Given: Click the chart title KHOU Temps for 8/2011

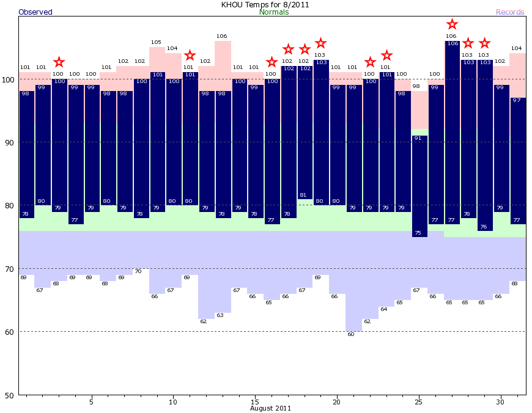Looking at the screenshot, I should 265,4.
